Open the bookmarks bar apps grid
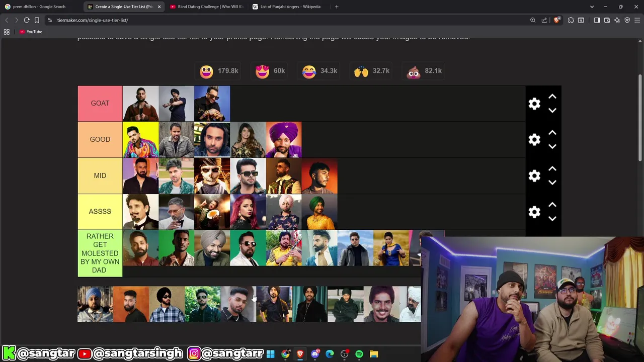The width and height of the screenshot is (644, 362). coord(7,32)
